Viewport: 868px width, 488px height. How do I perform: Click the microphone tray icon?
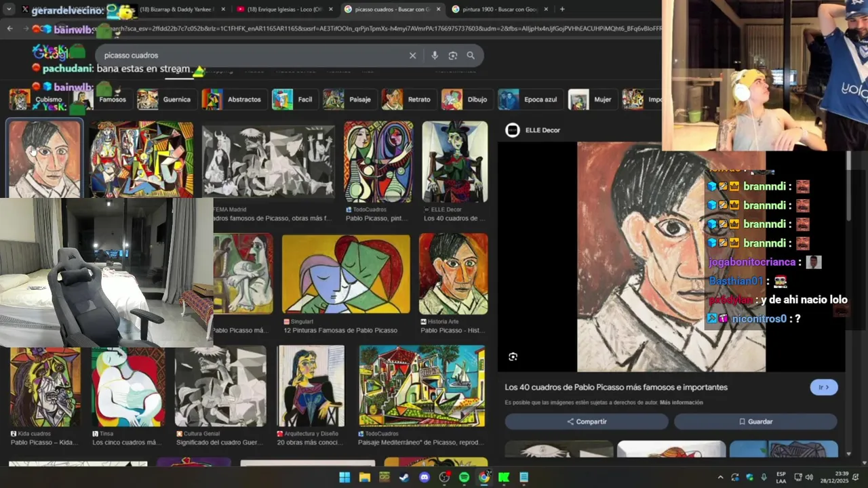pos(764,477)
